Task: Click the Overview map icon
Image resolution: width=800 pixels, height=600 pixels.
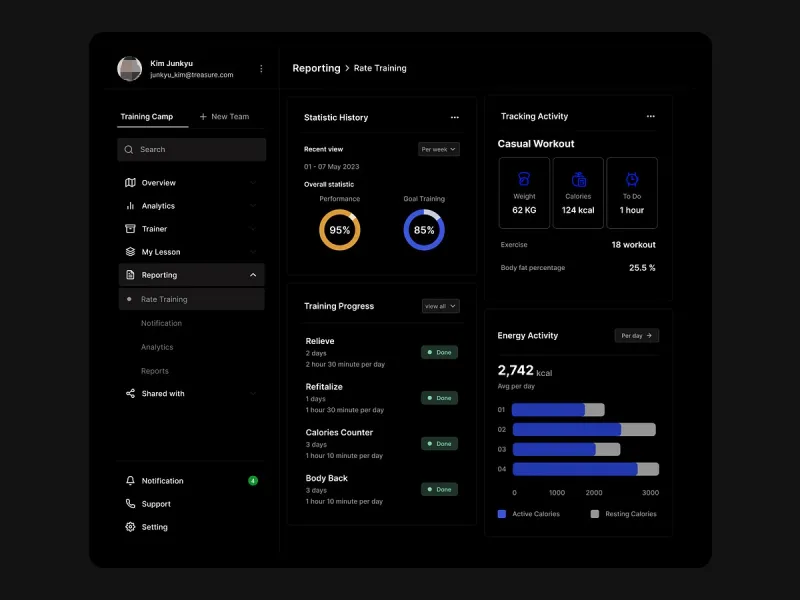Action: [x=130, y=183]
